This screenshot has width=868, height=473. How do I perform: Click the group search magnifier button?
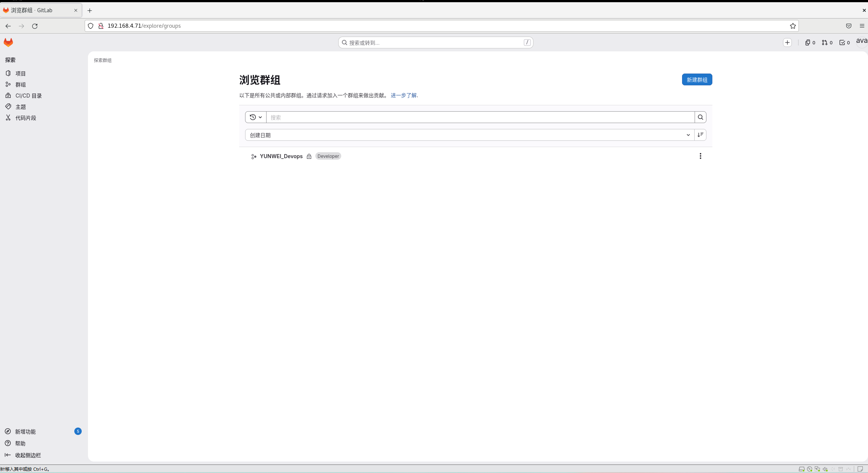(700, 117)
